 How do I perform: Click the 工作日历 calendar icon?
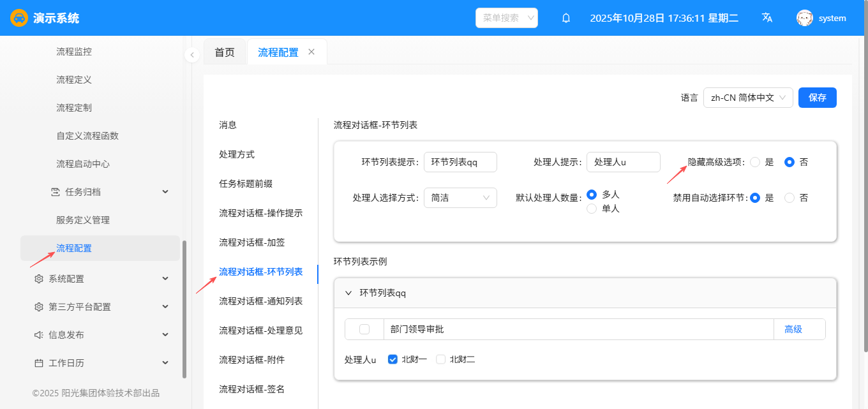pyautogui.click(x=39, y=363)
